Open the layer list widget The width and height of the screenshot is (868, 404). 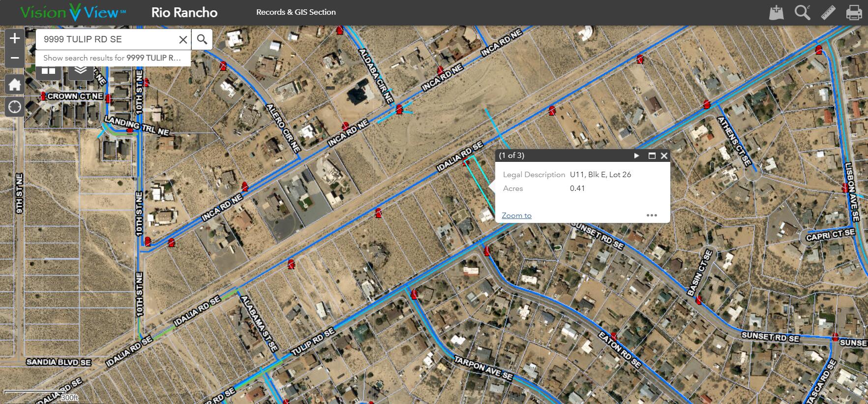pos(81,72)
